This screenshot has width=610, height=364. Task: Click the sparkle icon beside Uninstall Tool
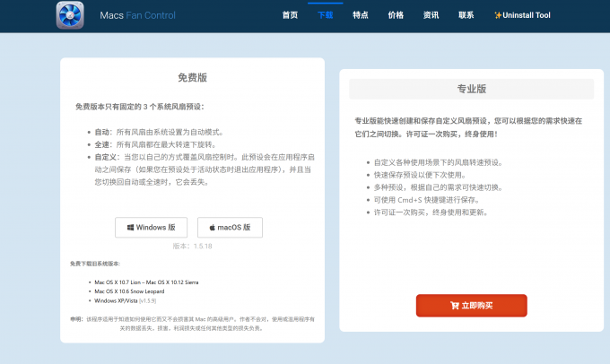(x=498, y=15)
